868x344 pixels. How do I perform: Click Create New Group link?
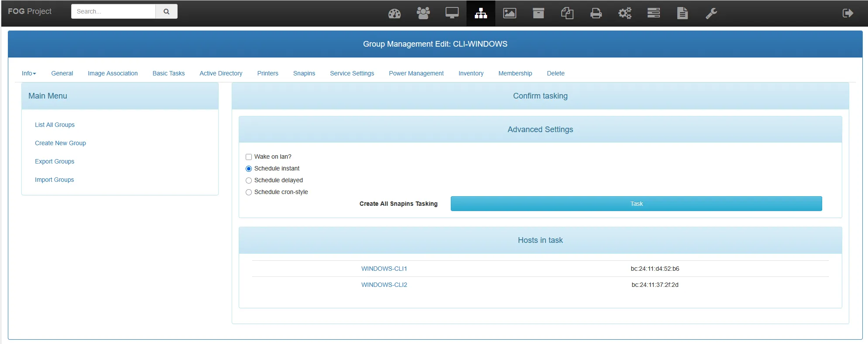[60, 143]
